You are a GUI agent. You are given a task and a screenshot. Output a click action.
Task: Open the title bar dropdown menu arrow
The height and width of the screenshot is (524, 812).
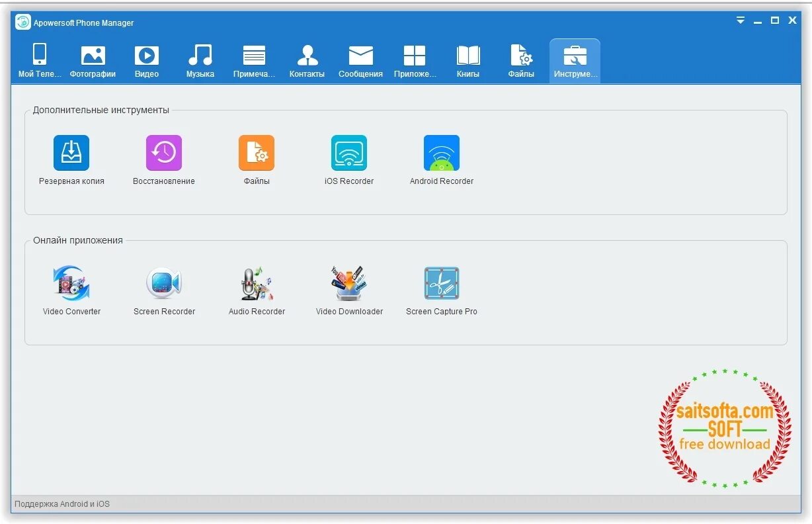click(741, 21)
